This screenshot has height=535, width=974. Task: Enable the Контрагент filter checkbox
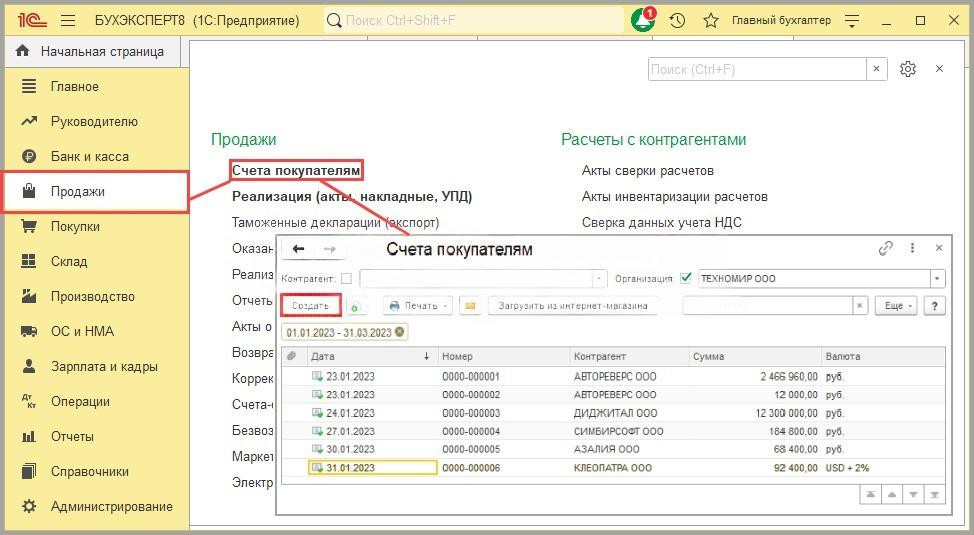[346, 278]
